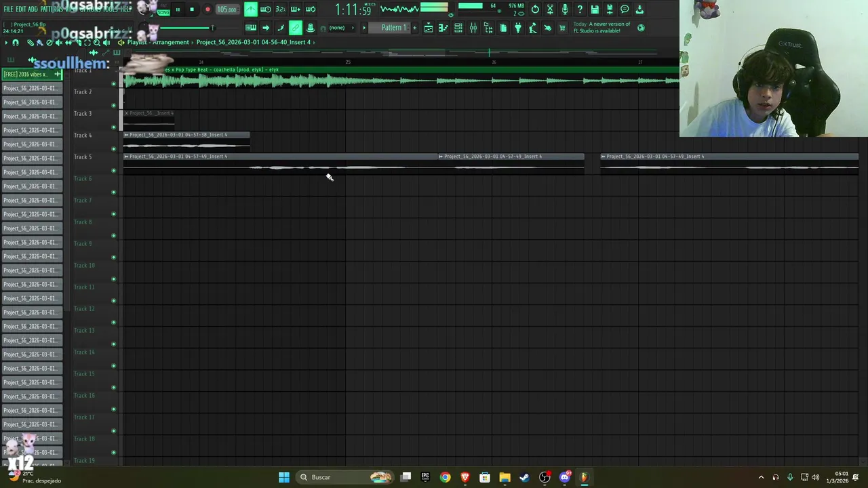Toggle loop recording icon
The width and height of the screenshot is (868, 488).
click(310, 9)
